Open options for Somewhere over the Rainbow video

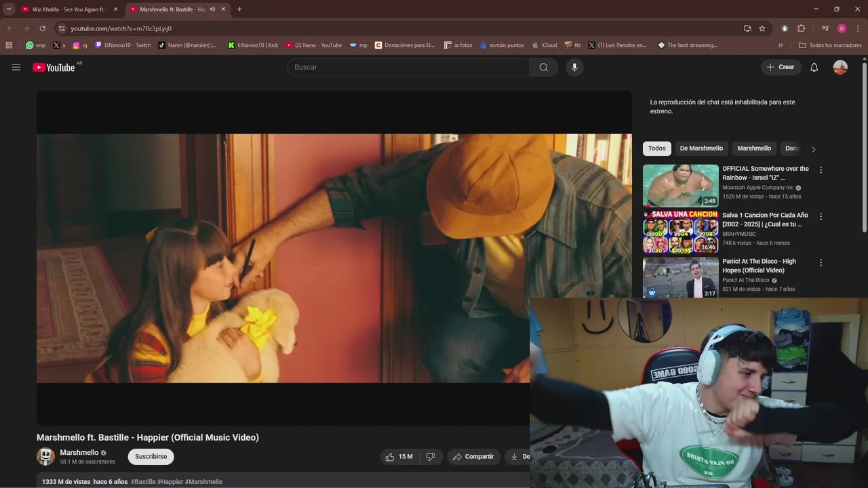pyautogui.click(x=821, y=170)
